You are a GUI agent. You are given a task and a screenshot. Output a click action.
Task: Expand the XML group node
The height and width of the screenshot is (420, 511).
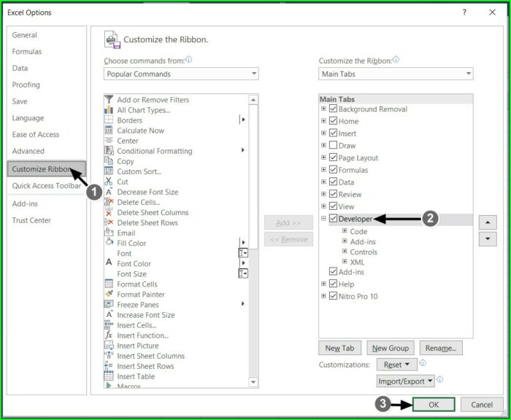pos(345,262)
